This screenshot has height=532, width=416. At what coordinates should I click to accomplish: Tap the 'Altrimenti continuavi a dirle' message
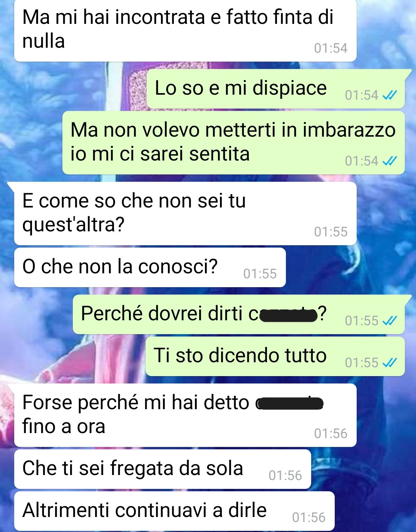[174, 511]
